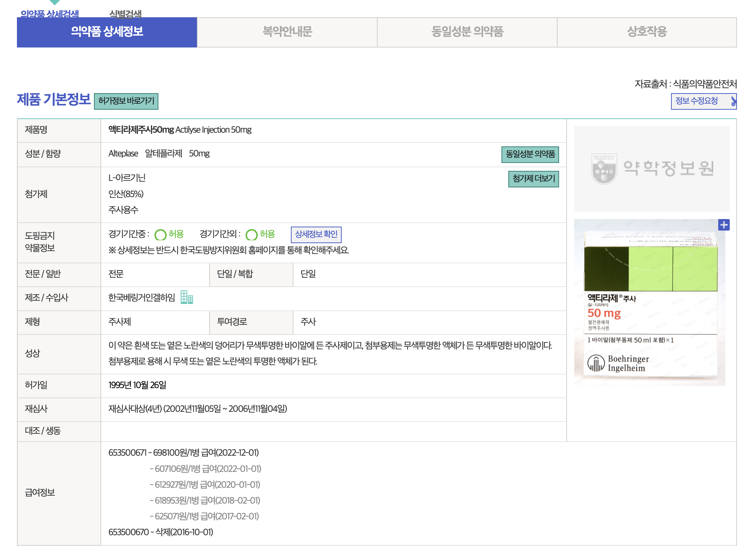Select the 의약품 상세정보 tab
Viewport: 756px width, 546px height.
click(x=107, y=32)
